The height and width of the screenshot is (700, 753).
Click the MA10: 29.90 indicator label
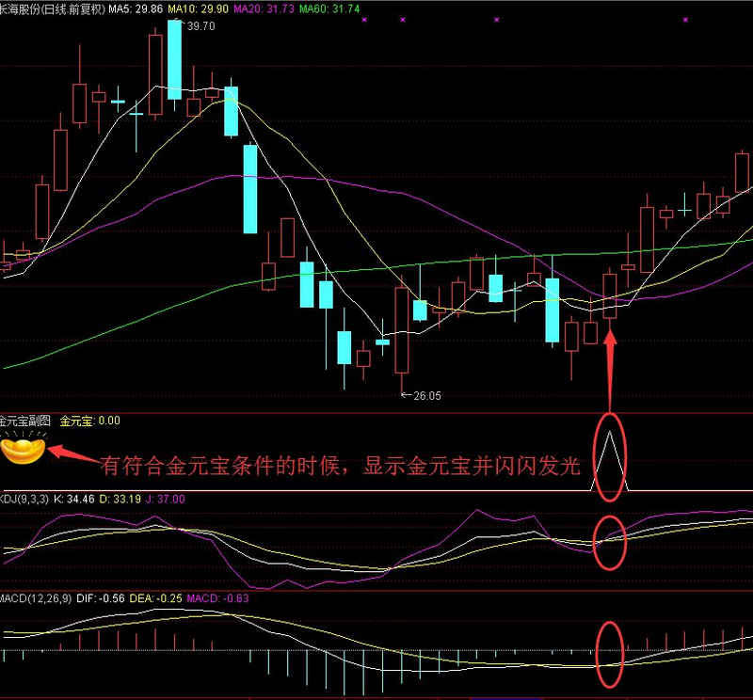coord(199,8)
